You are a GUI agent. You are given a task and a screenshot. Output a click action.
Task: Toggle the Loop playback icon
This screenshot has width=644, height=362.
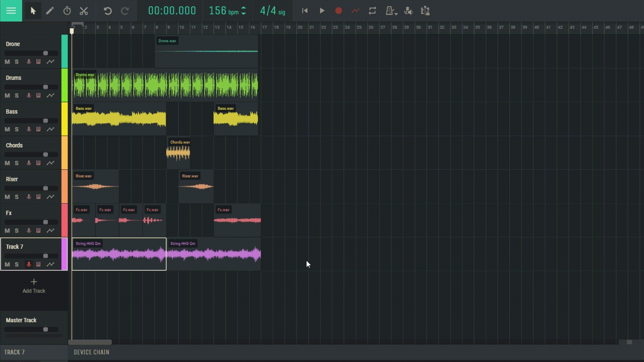(x=372, y=11)
